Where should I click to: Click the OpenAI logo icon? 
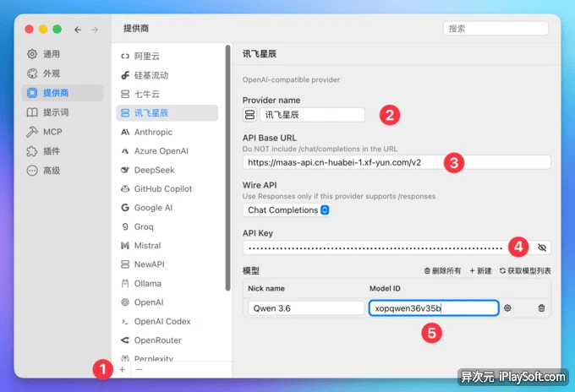click(x=125, y=302)
